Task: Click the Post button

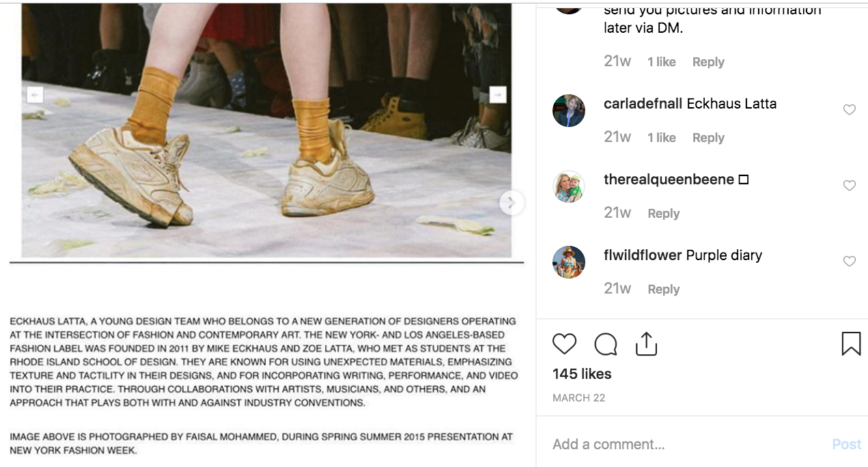Action: click(847, 444)
